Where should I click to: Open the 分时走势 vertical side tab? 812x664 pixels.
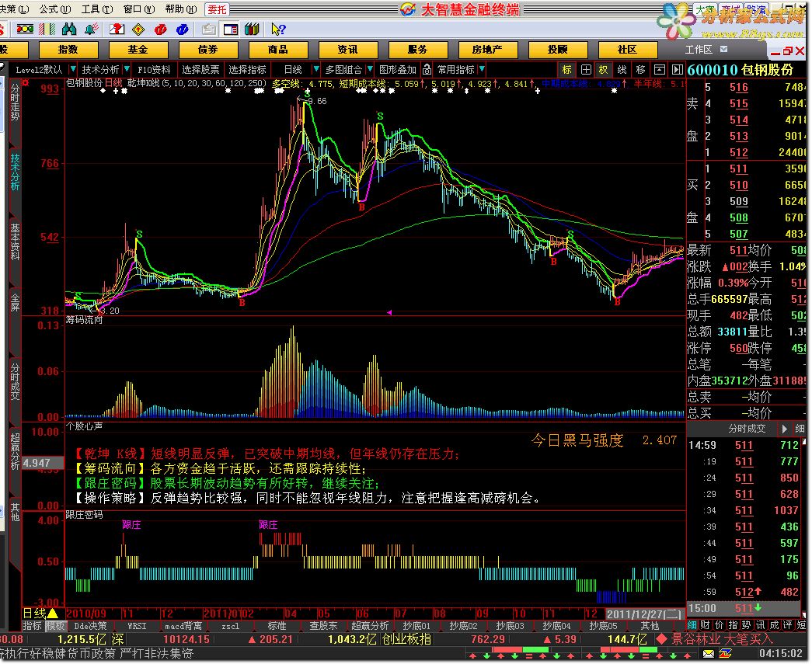(x=15, y=103)
